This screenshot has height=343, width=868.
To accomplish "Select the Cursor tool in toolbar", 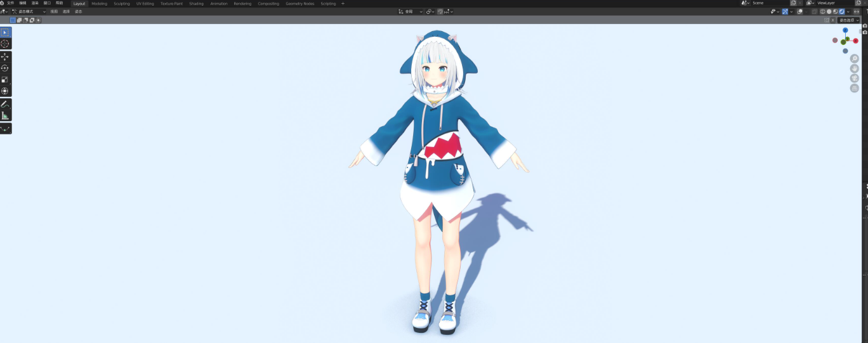I will pos(5,44).
